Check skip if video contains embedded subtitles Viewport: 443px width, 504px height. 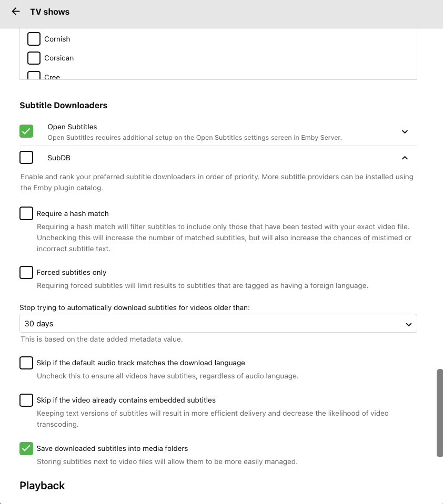pyautogui.click(x=26, y=400)
